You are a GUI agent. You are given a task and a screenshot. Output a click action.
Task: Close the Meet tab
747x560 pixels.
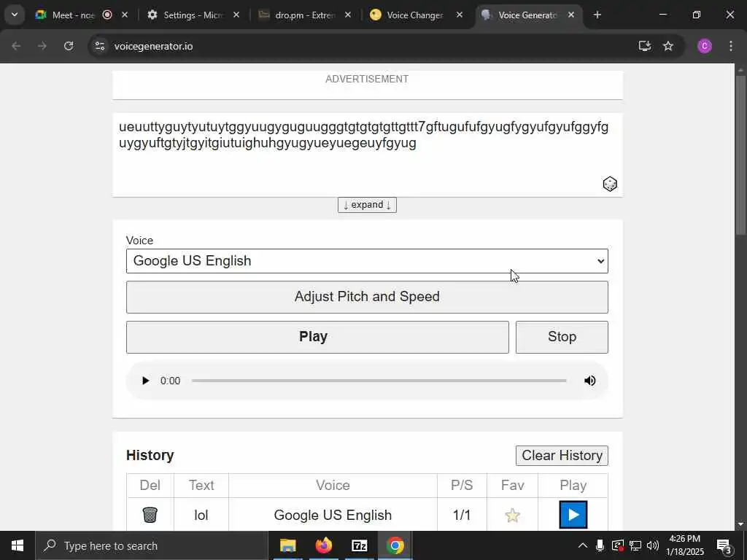[125, 15]
